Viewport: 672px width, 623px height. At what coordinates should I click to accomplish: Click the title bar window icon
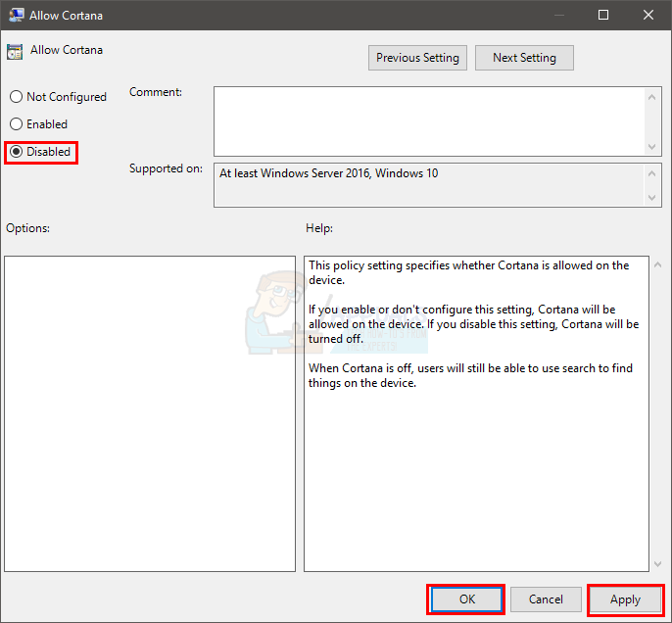tap(16, 15)
